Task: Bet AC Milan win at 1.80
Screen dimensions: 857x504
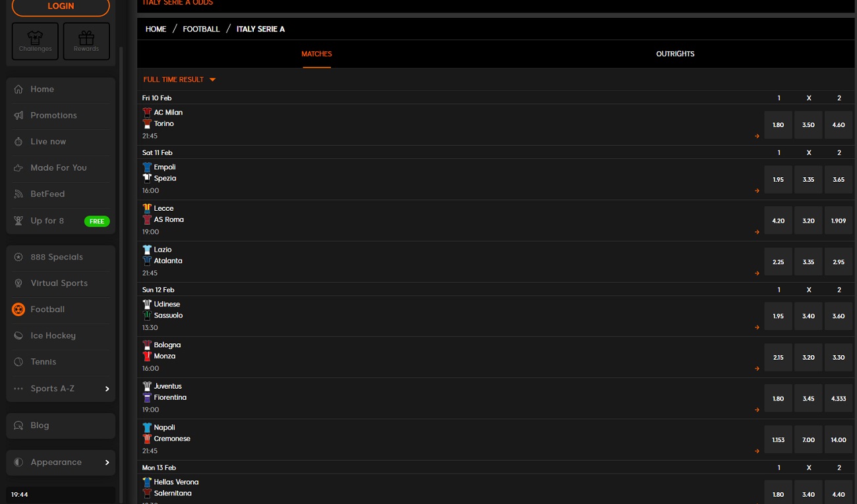Action: (x=778, y=125)
